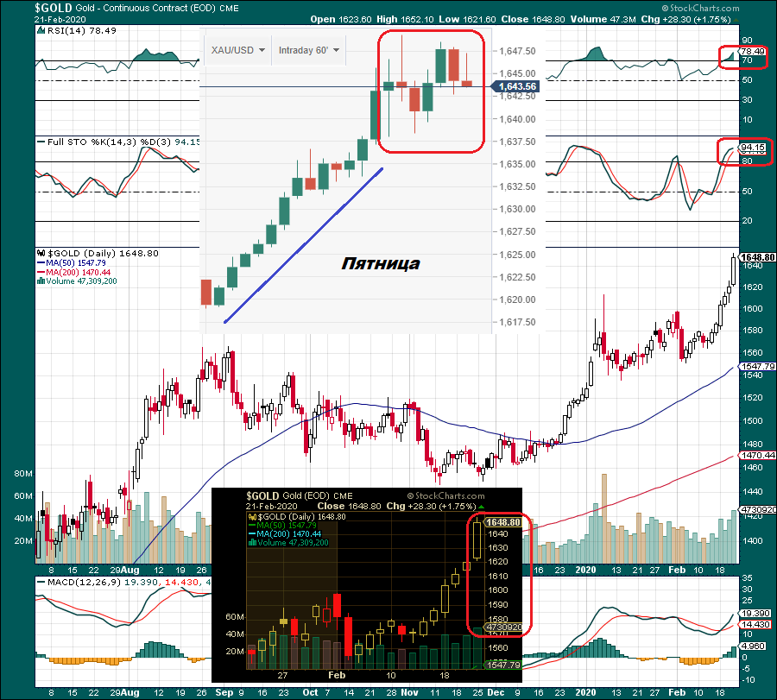This screenshot has width=777, height=700.
Task: Select 'Volume 47.3M' in the top header
Action: tap(603, 19)
